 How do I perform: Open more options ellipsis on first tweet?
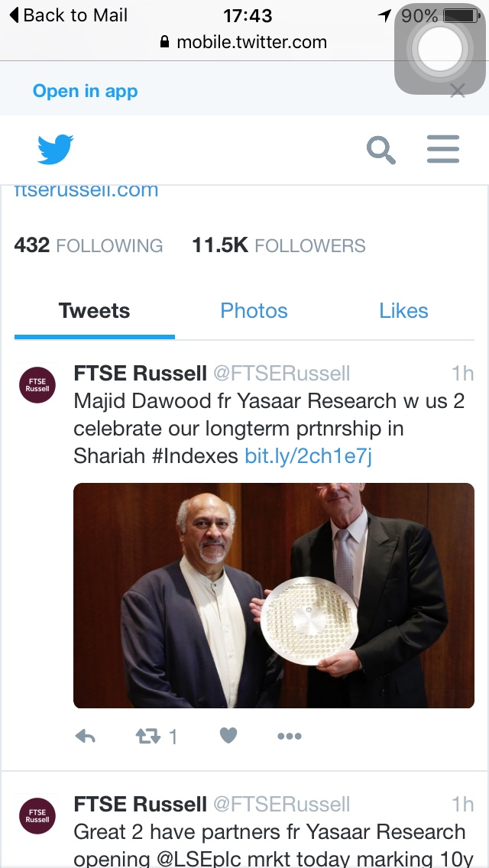(x=290, y=736)
